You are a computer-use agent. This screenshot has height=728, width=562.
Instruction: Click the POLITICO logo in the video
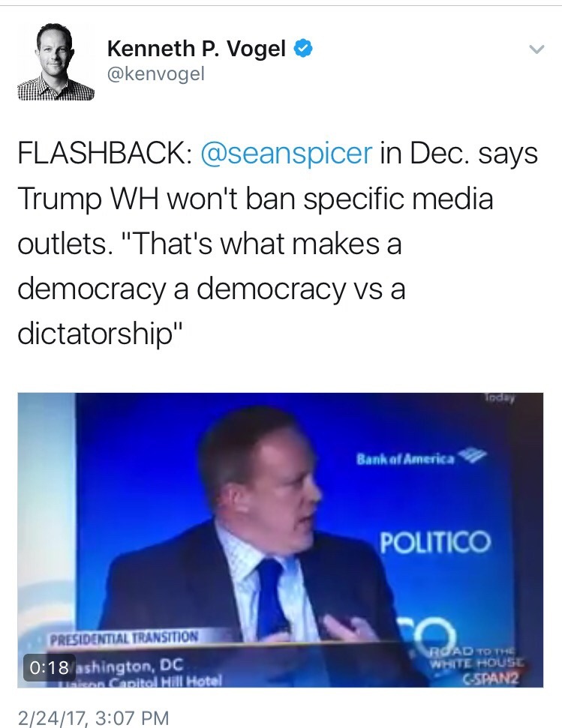(435, 542)
